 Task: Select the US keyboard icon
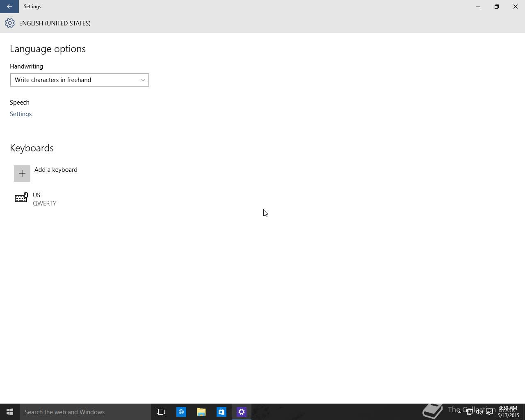(21, 198)
